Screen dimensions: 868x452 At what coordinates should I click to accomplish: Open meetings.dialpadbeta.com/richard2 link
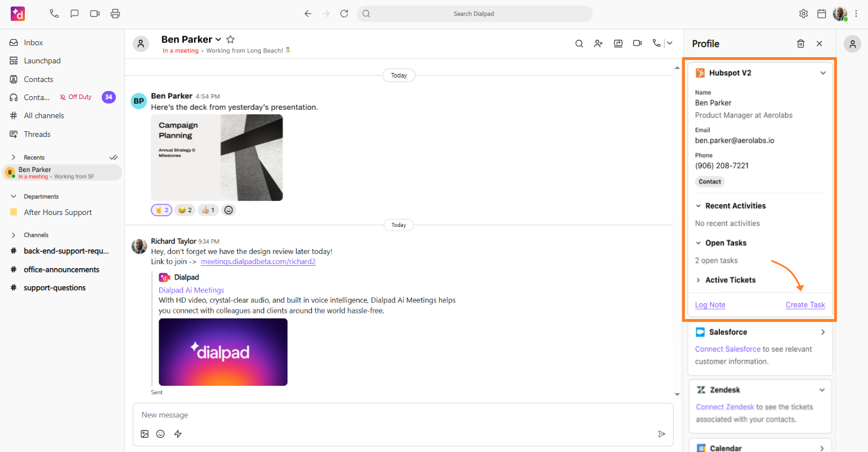click(258, 261)
